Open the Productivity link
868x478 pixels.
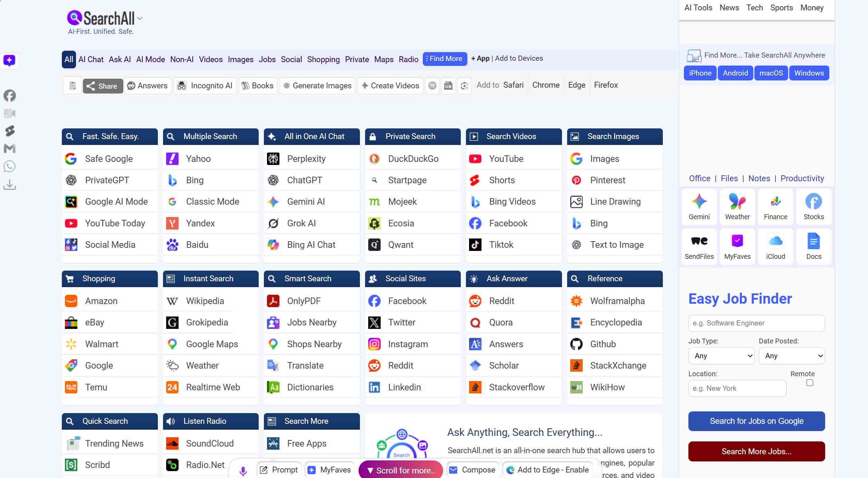point(802,178)
